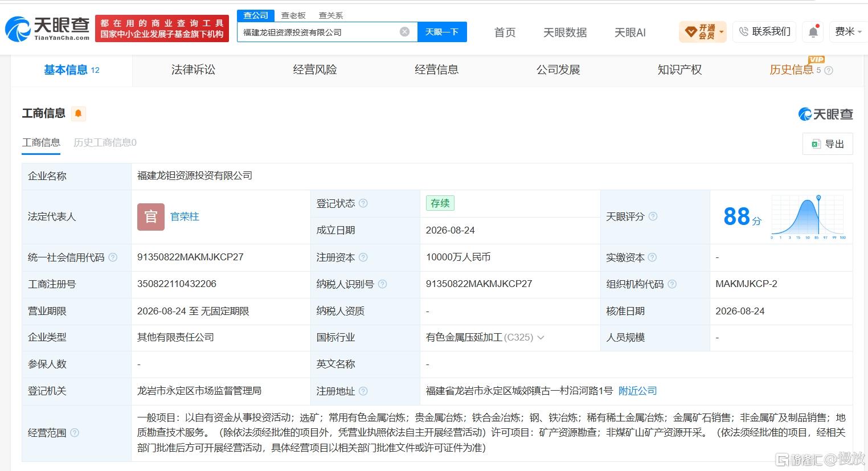Open the 附近公司 link
Viewport: 868px width, 471px height.
pyautogui.click(x=638, y=391)
